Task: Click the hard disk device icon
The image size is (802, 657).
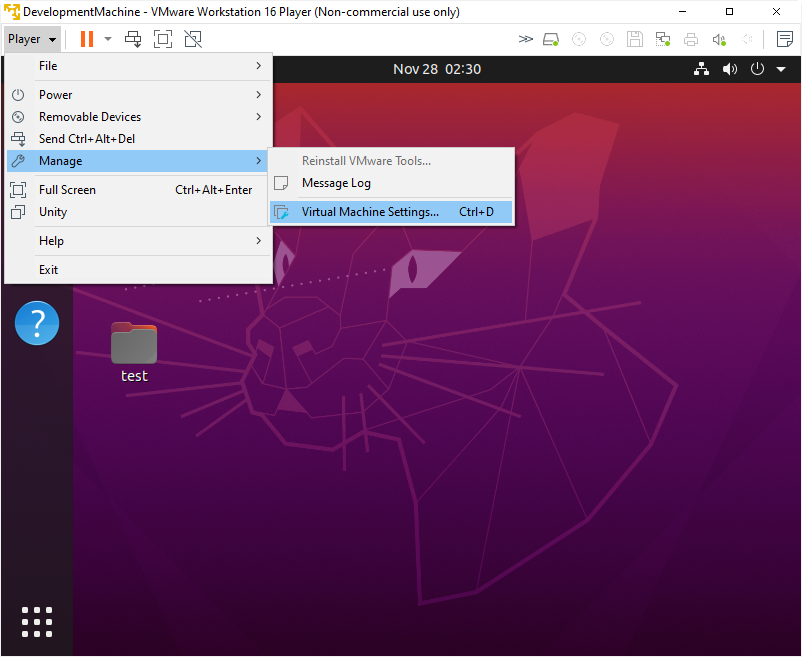Action: point(551,39)
